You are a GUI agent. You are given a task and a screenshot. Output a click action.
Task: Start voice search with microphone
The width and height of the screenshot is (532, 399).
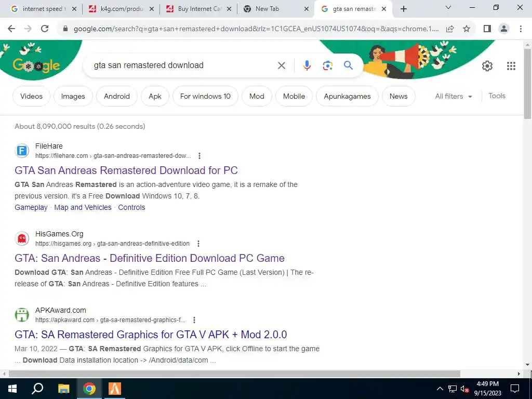[x=307, y=65]
